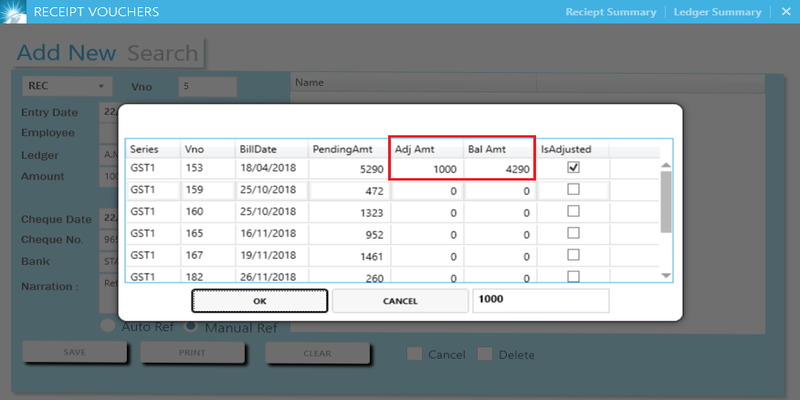Select the Auto Ref radio button
This screenshot has width=800, height=400.
108,326
